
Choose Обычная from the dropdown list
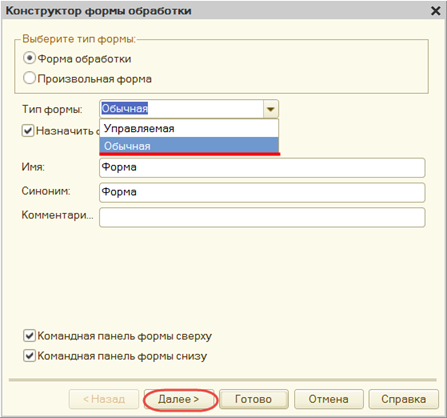coord(189,146)
